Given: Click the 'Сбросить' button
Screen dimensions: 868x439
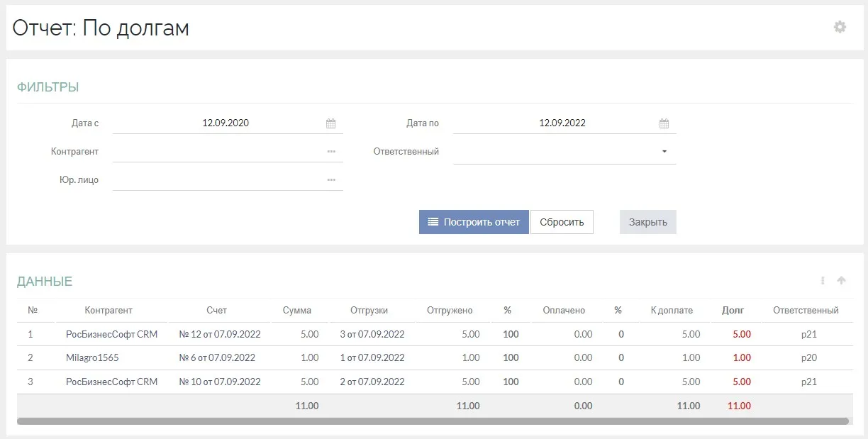Looking at the screenshot, I should click(x=562, y=222).
